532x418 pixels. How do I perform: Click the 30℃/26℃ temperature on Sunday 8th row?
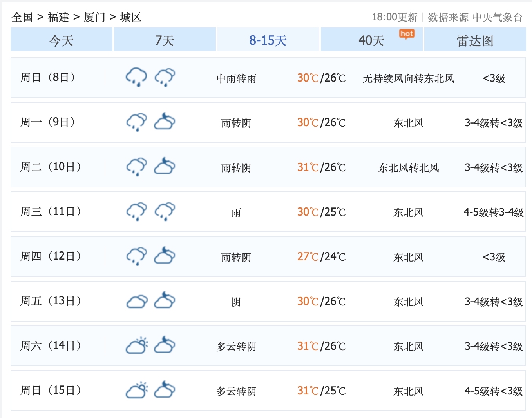321,78
